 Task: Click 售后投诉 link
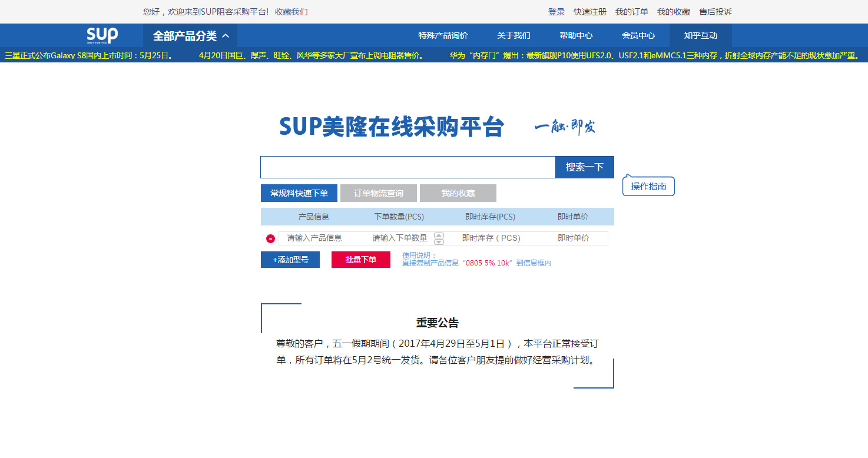coord(715,12)
